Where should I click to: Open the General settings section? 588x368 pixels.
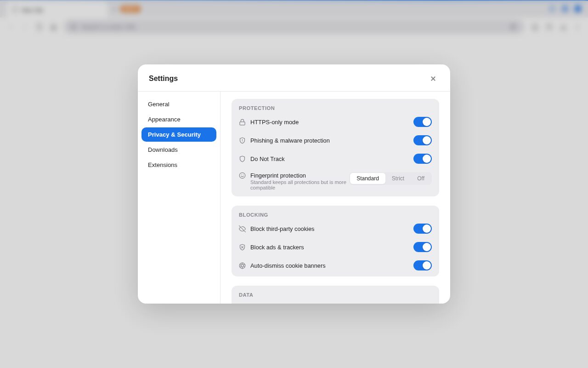point(179,104)
